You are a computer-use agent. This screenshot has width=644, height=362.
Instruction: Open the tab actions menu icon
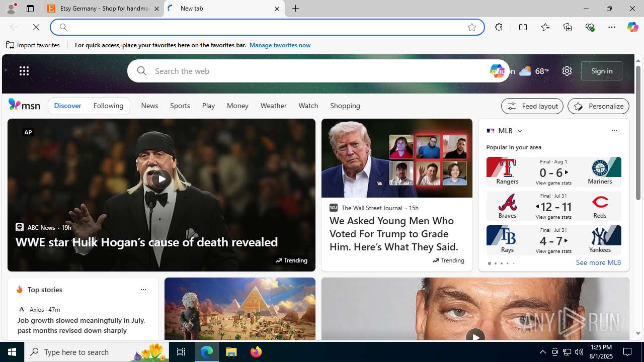click(x=30, y=9)
